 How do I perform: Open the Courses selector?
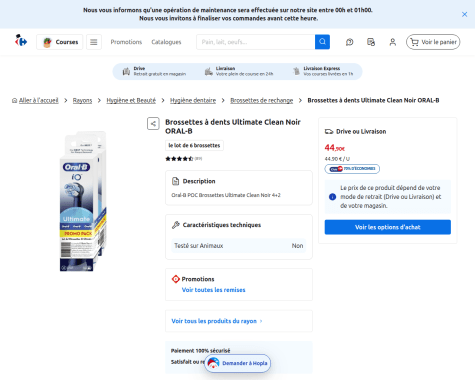point(60,42)
